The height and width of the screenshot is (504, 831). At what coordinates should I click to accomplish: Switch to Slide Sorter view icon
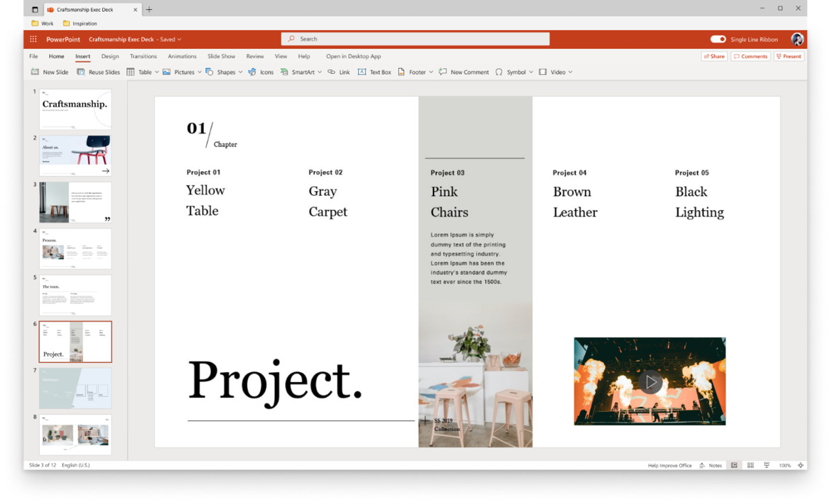(751, 465)
